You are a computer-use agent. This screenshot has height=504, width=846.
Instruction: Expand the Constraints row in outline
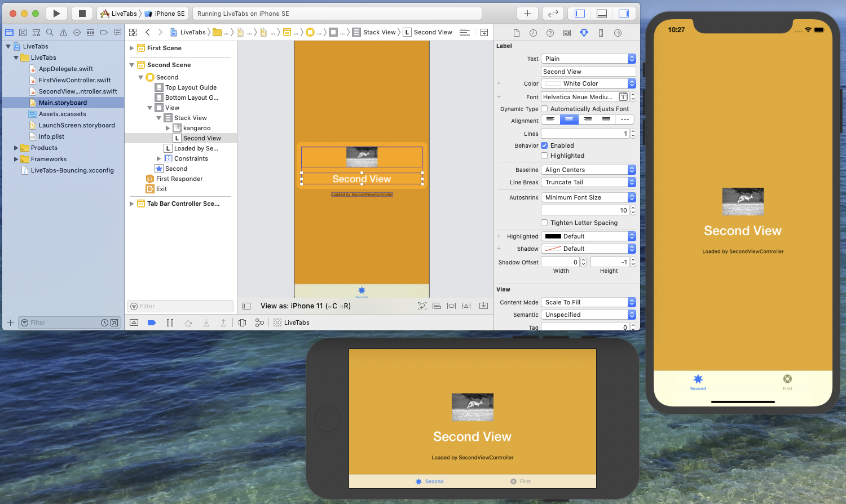(x=158, y=158)
